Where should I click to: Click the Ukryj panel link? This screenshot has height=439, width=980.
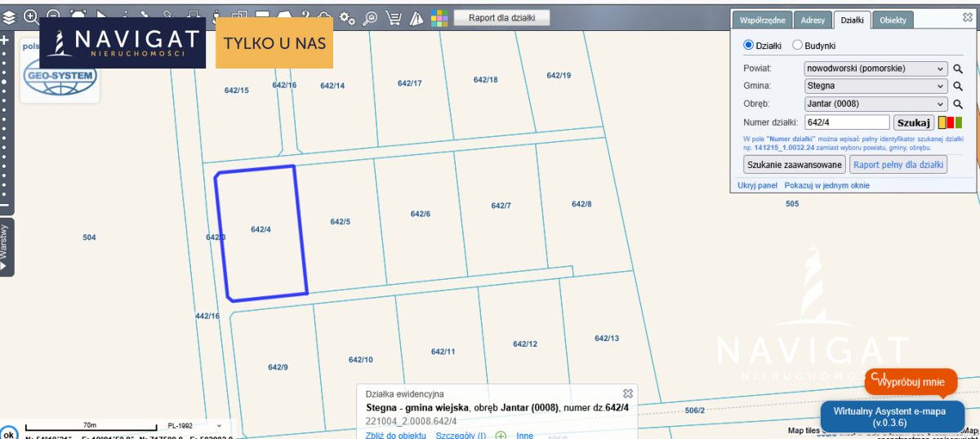tap(757, 185)
